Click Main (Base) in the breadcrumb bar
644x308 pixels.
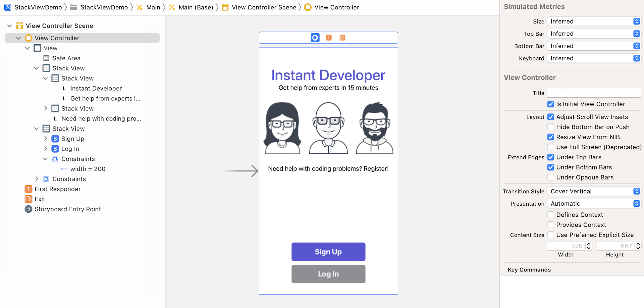click(x=196, y=7)
